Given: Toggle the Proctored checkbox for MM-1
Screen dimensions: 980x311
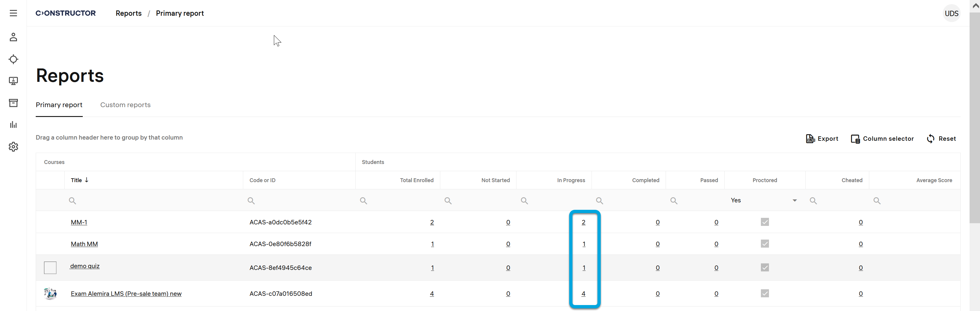Looking at the screenshot, I should (765, 222).
